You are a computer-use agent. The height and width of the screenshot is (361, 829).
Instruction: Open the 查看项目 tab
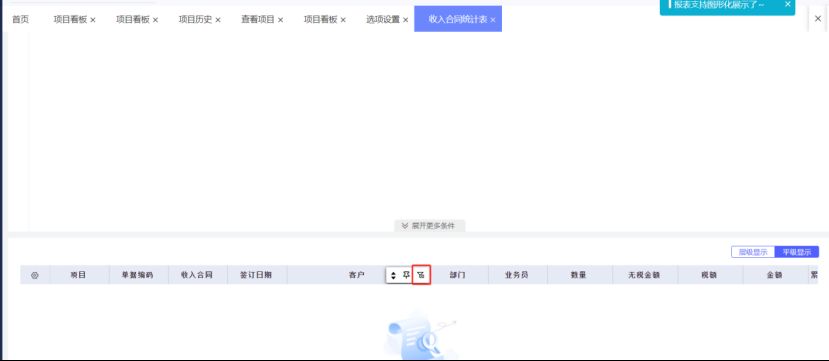[258, 20]
